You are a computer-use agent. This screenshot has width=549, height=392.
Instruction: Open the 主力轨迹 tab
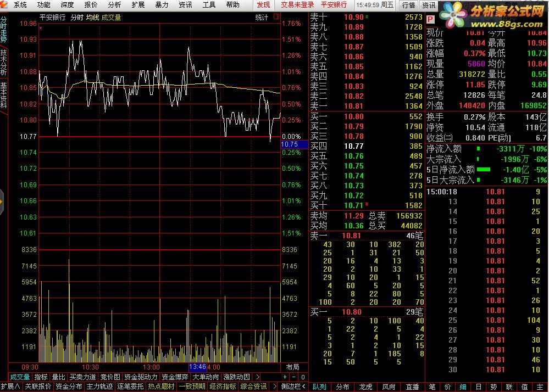pos(99,387)
